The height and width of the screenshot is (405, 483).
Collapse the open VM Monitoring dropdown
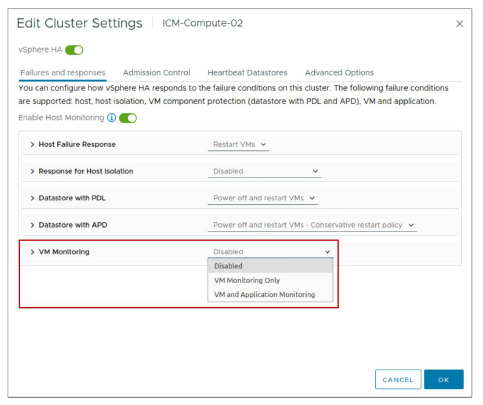tap(270, 252)
